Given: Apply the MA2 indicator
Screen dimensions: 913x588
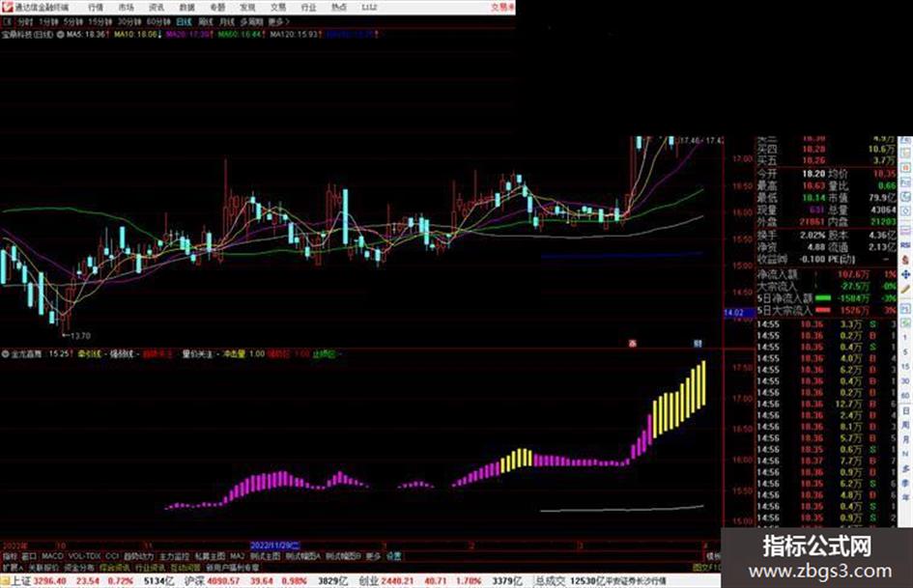Looking at the screenshot, I should [x=238, y=556].
